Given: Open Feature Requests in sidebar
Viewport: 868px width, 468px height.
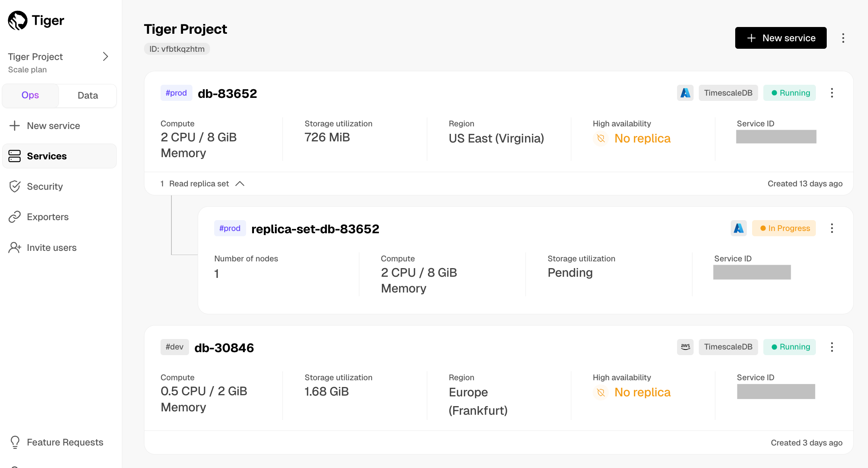Looking at the screenshot, I should click(65, 442).
